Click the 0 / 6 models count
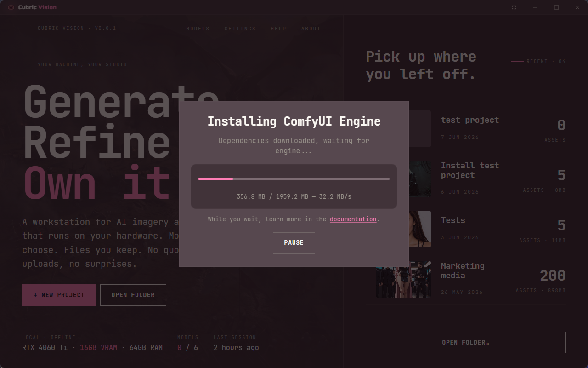This screenshot has height=368, width=588. coord(188,348)
